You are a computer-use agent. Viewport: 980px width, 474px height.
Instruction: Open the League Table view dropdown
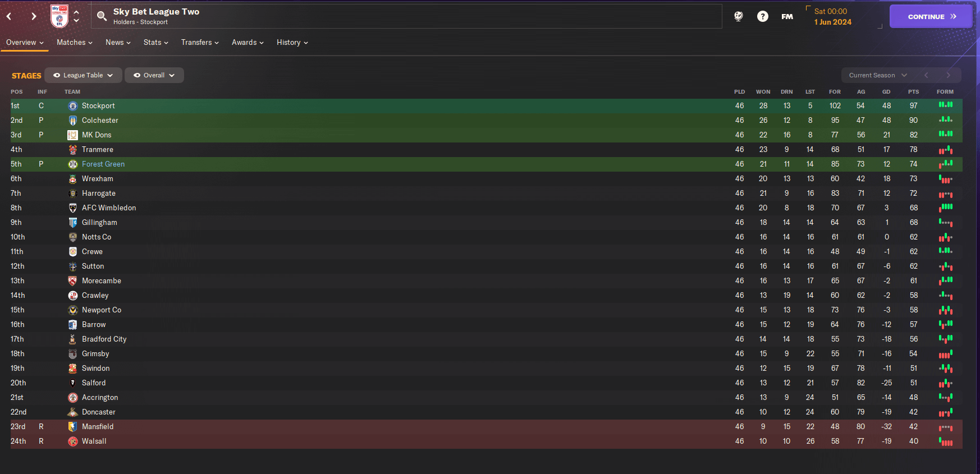click(83, 75)
